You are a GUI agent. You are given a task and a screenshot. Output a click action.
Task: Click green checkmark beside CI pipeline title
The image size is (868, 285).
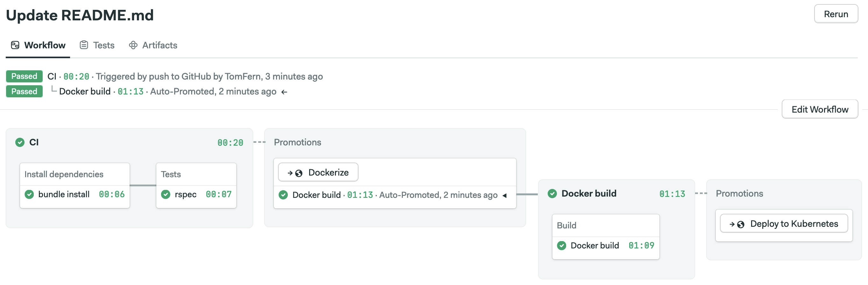coord(20,142)
